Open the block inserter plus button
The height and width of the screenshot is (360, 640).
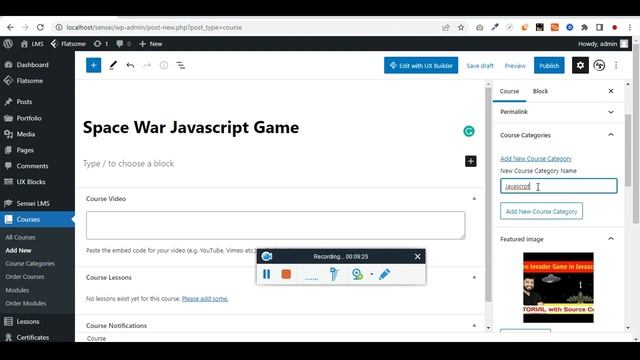pyautogui.click(x=93, y=65)
